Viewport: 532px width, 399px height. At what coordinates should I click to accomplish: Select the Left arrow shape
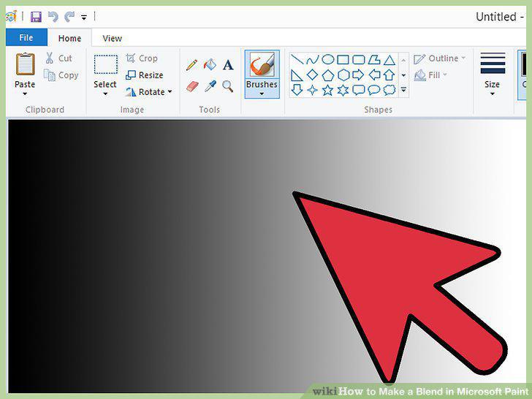pyautogui.click(x=374, y=75)
